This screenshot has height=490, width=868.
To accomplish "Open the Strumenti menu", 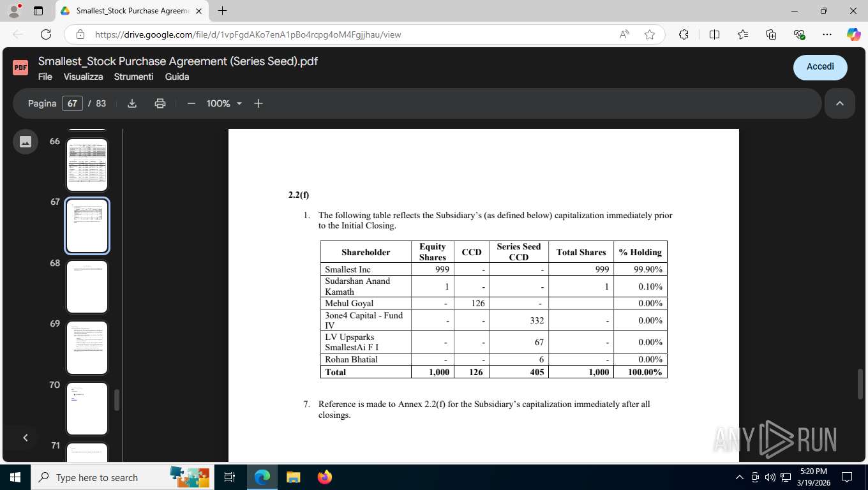I will pos(134,77).
